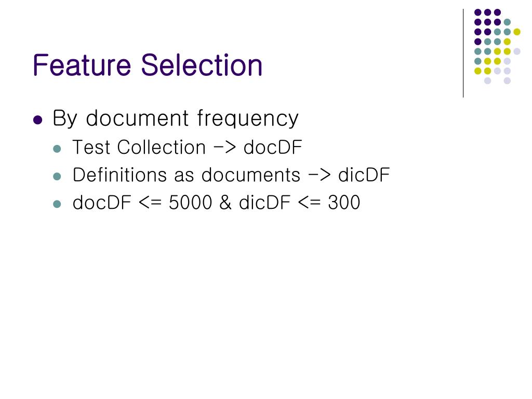
Task: Click the teal bullet beside docDF <= 5000
Action: (x=57, y=204)
